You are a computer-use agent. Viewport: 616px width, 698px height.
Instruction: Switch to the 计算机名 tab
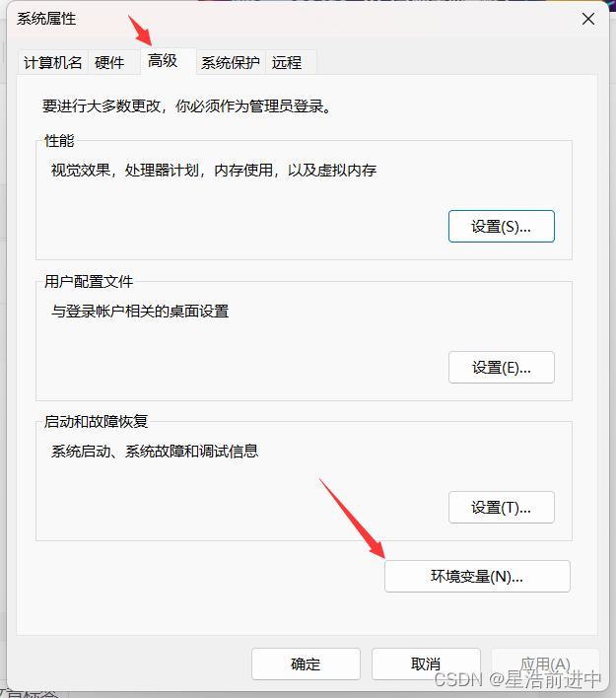click(53, 62)
